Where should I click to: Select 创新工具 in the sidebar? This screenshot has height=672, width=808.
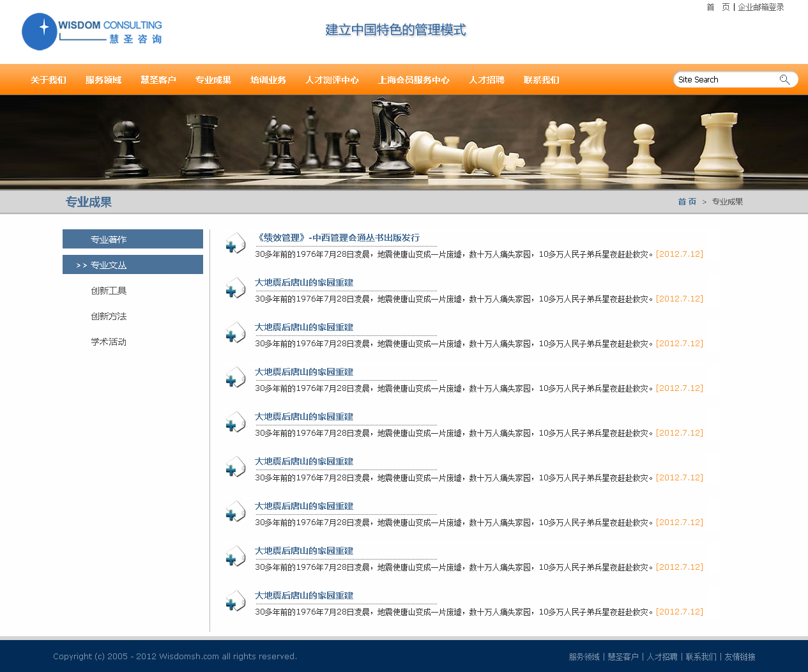(x=109, y=291)
